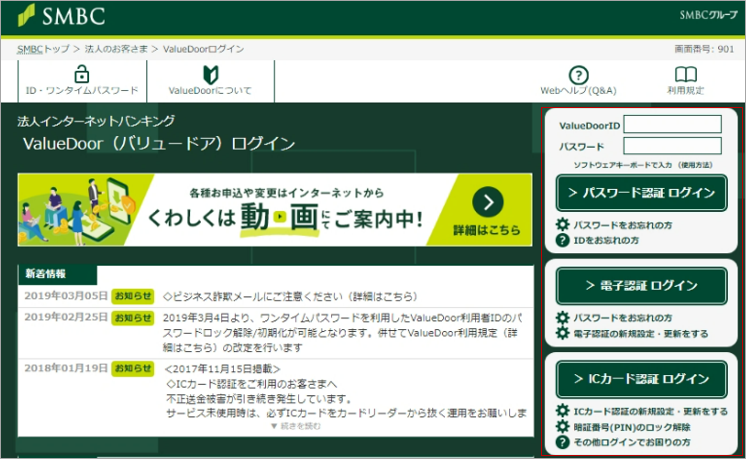Open ICカード認証の新規設定・更新をする link
The width and height of the screenshot is (748, 459).
pyautogui.click(x=650, y=411)
